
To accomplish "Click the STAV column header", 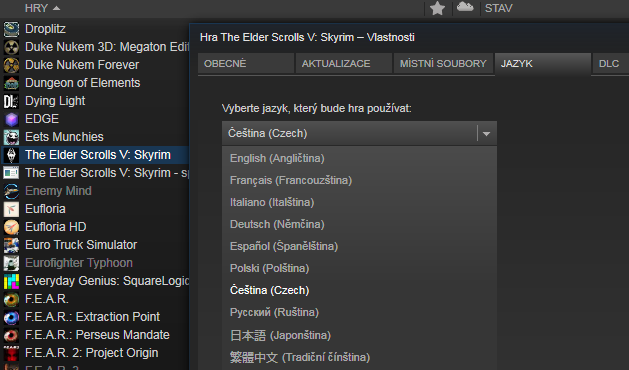I will (x=499, y=8).
